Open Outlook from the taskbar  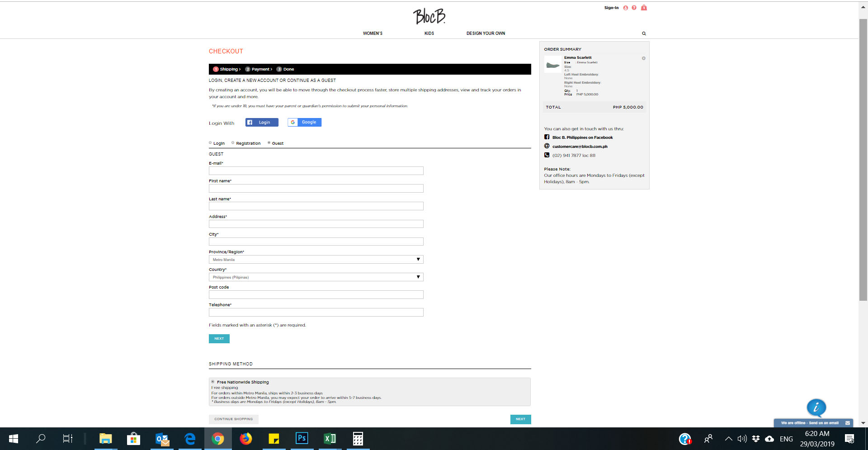162,439
